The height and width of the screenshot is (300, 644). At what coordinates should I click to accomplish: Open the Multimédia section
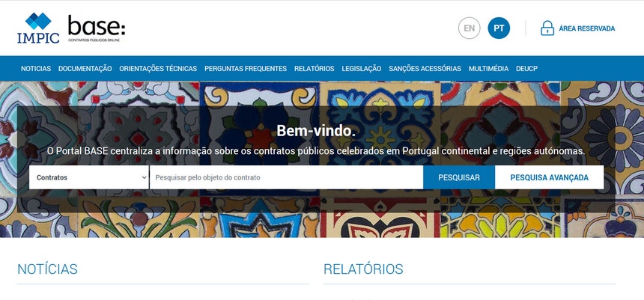pos(489,69)
